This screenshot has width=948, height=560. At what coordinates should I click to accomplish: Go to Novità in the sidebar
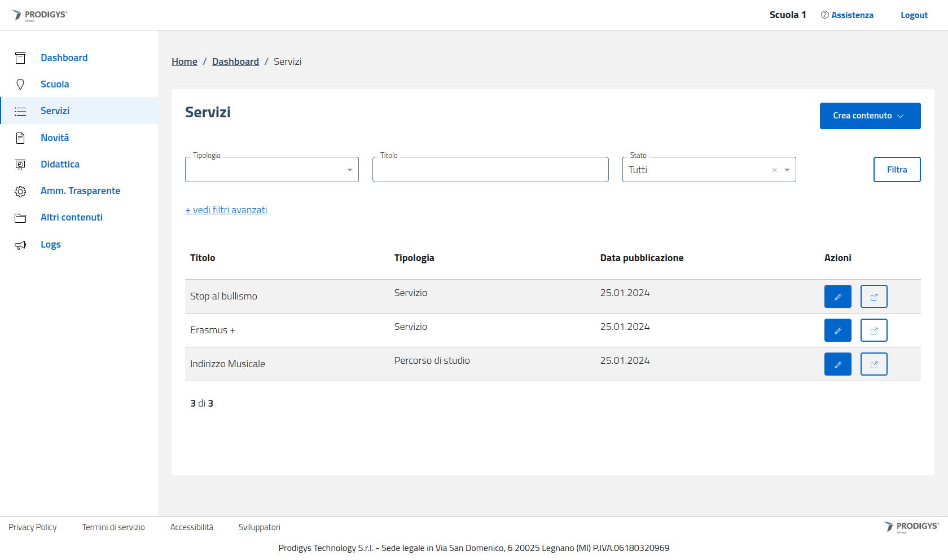coord(55,138)
